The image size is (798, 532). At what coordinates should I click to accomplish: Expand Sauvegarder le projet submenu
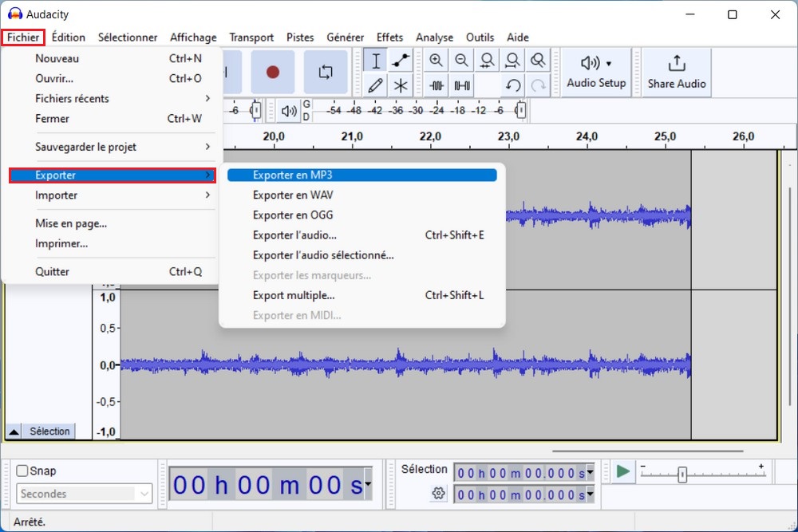click(113, 147)
